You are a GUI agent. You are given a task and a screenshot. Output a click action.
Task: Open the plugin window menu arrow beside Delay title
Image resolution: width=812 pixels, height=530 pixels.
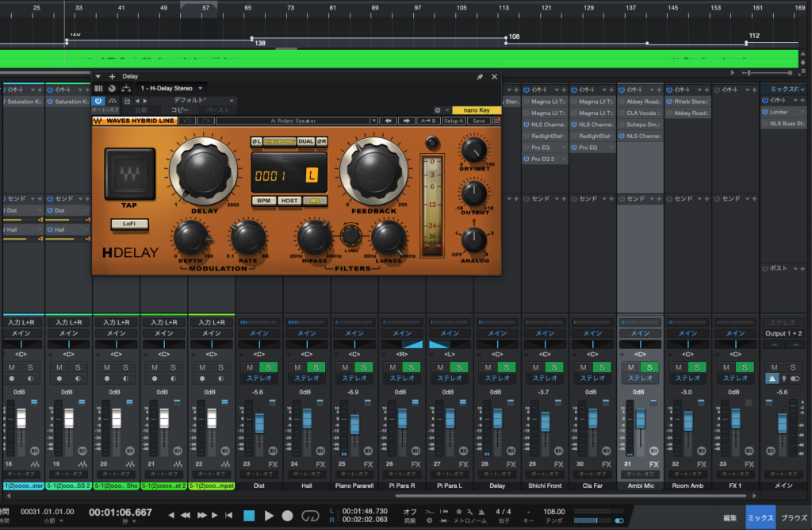pos(98,77)
